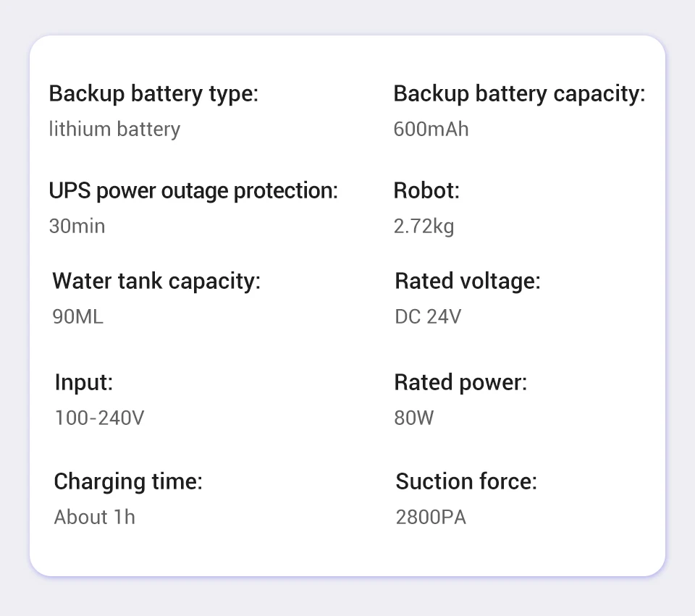Click the 'Input:' specification label

pyautogui.click(x=84, y=382)
